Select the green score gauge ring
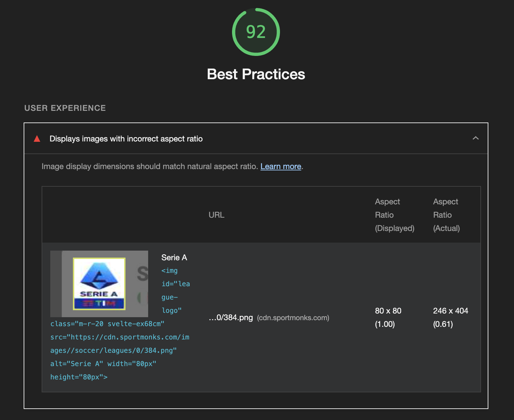The image size is (514, 420). 256,32
